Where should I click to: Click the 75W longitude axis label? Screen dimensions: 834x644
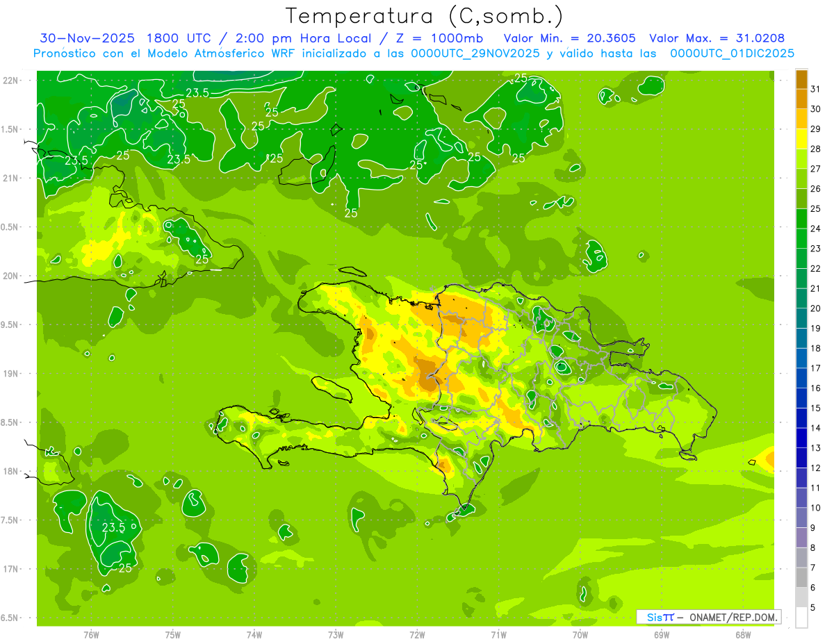172,635
